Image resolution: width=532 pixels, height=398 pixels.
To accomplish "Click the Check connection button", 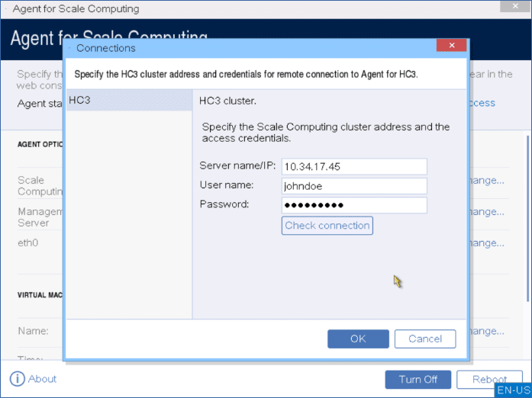I will [327, 226].
